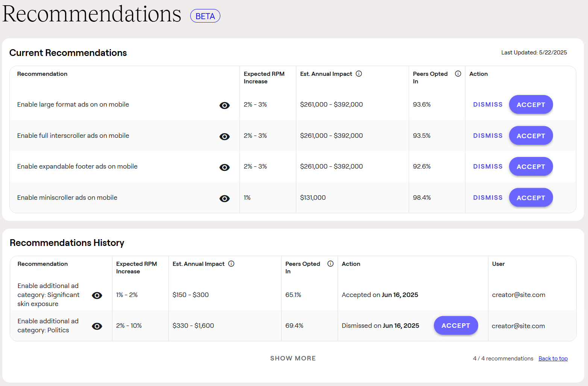Dismiss large format ads recommendation
Image resolution: width=588 pixels, height=386 pixels.
tap(488, 105)
